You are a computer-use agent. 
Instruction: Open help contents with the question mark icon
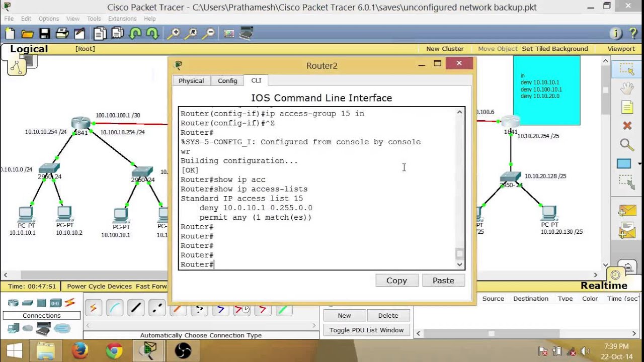click(633, 34)
